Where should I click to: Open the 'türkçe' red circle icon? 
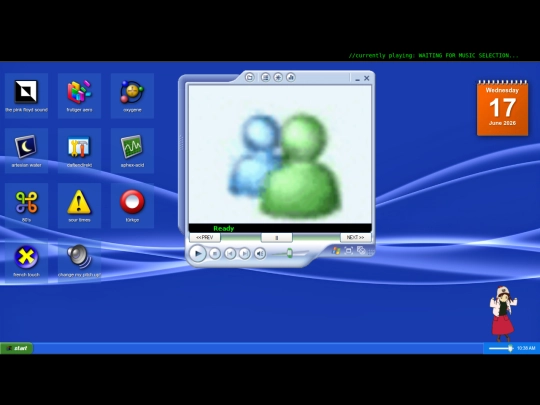point(132,205)
